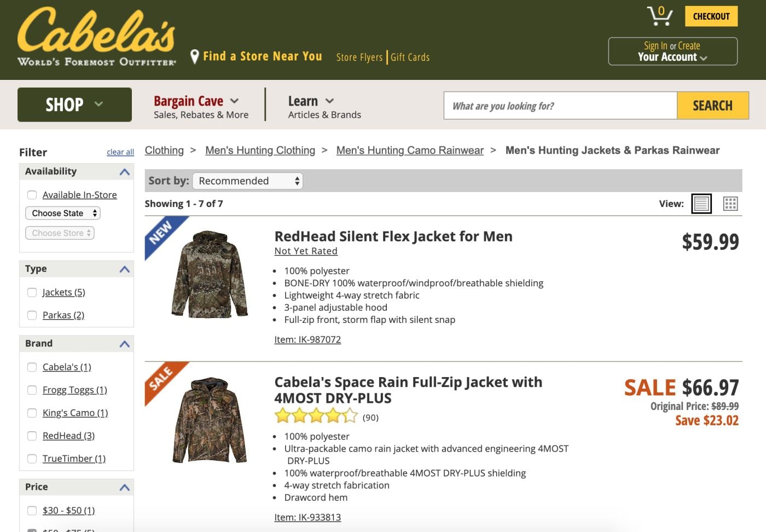Open the SHOP menu
766x532 pixels.
click(74, 105)
